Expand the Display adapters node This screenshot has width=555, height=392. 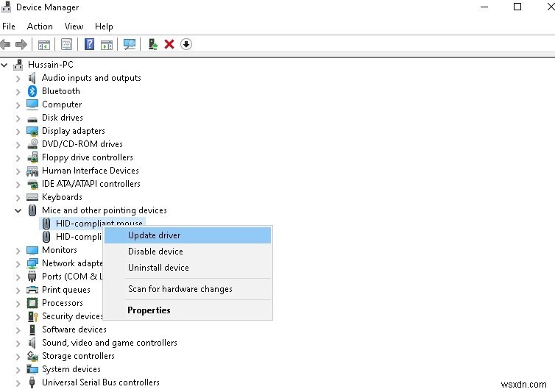tap(18, 131)
